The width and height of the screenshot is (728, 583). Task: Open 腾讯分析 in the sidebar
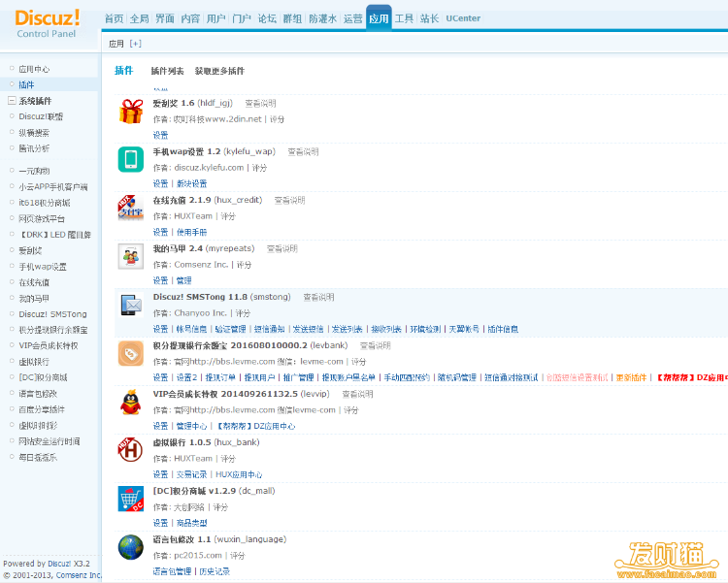click(x=34, y=148)
